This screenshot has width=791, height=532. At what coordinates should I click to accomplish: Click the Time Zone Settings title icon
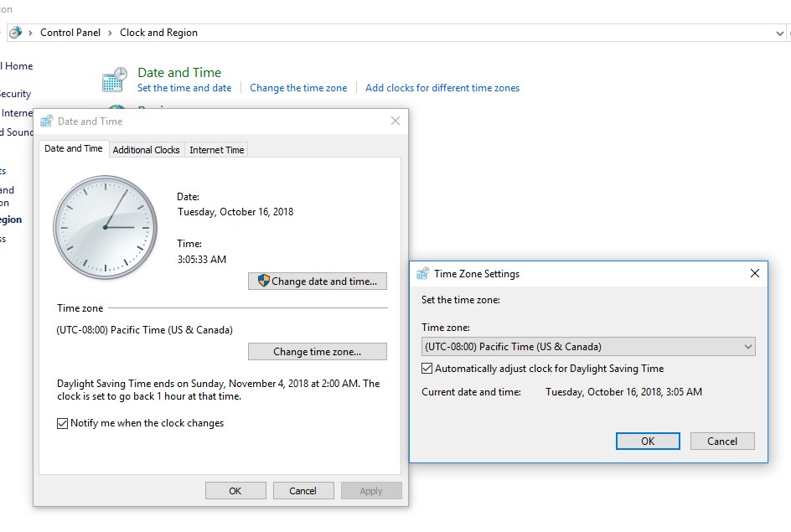[x=423, y=274]
